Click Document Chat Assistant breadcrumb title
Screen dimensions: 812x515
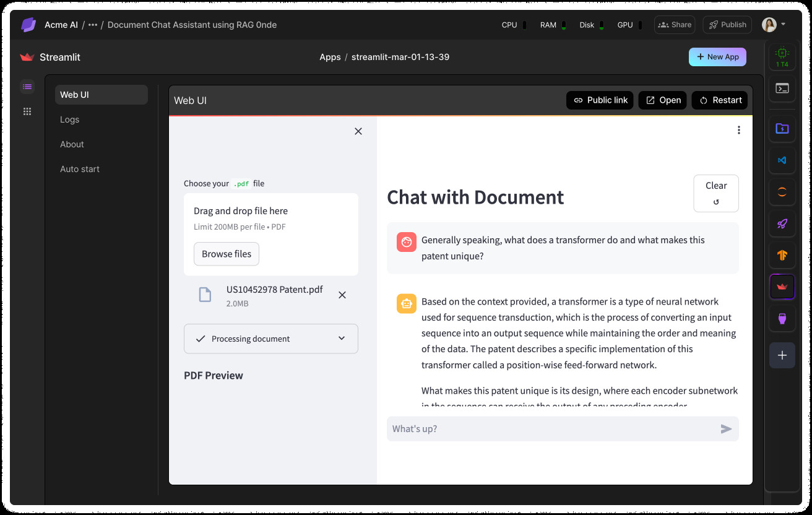pos(192,25)
